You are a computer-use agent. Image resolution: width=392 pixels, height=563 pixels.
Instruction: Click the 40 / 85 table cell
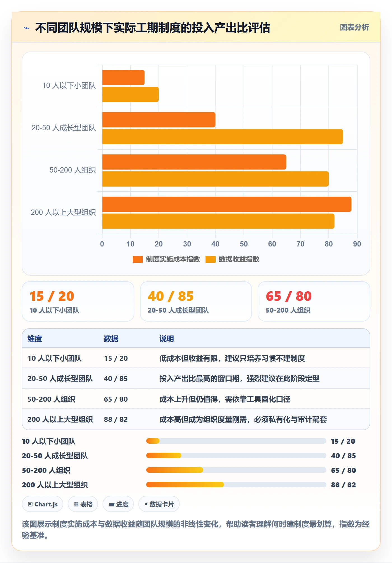116,378
